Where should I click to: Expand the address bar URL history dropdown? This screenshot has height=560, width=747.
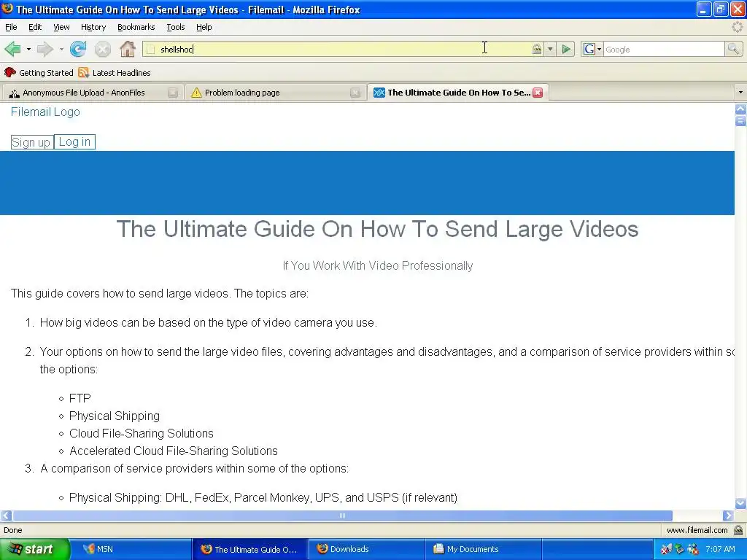[x=550, y=49]
